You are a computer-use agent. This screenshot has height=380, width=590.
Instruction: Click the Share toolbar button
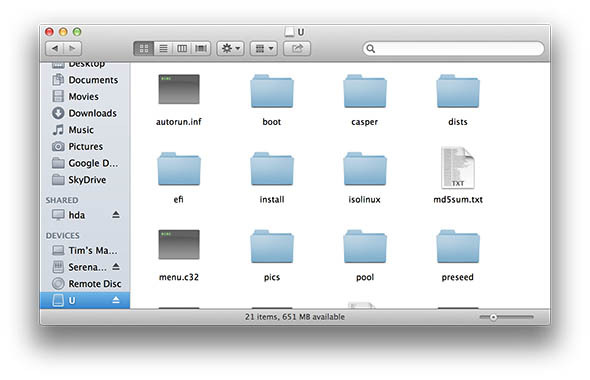coord(297,49)
